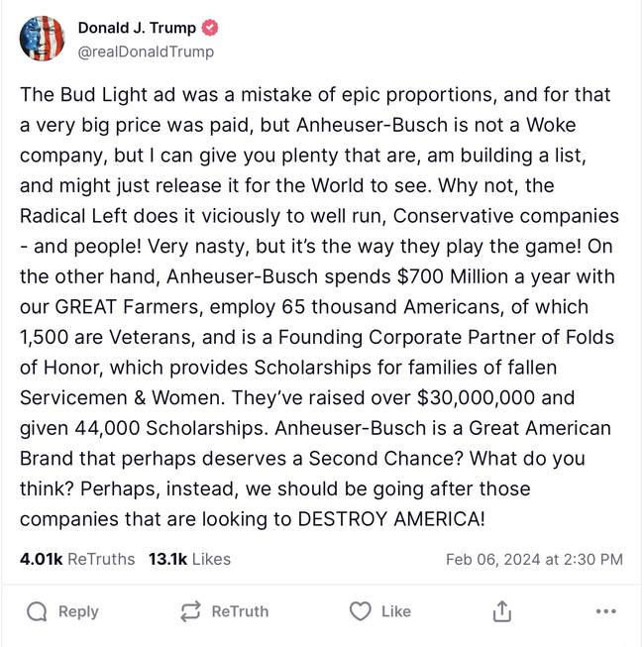Click the ReTruth text label

coord(240,611)
